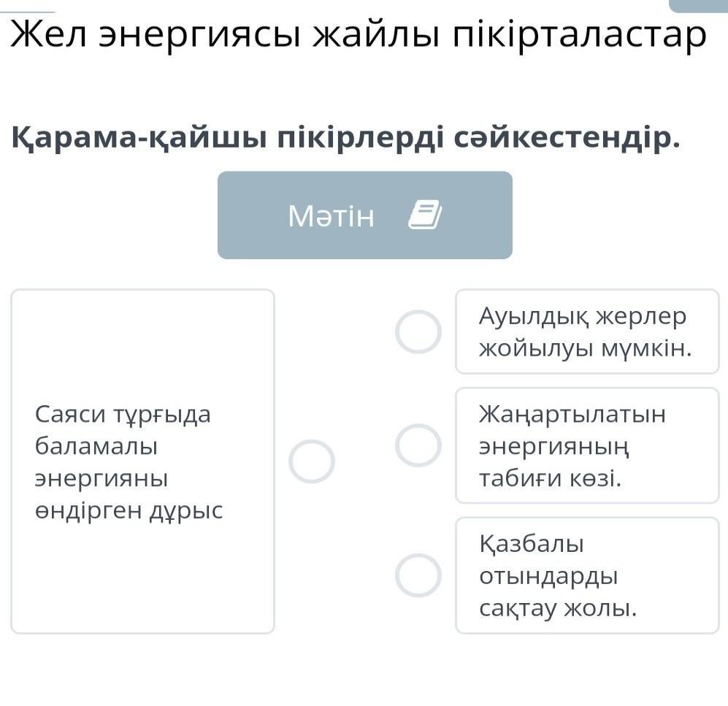Select circle next to Қазбалы отындарды сақтау жолы
The height and width of the screenshot is (706, 728).
(x=418, y=575)
